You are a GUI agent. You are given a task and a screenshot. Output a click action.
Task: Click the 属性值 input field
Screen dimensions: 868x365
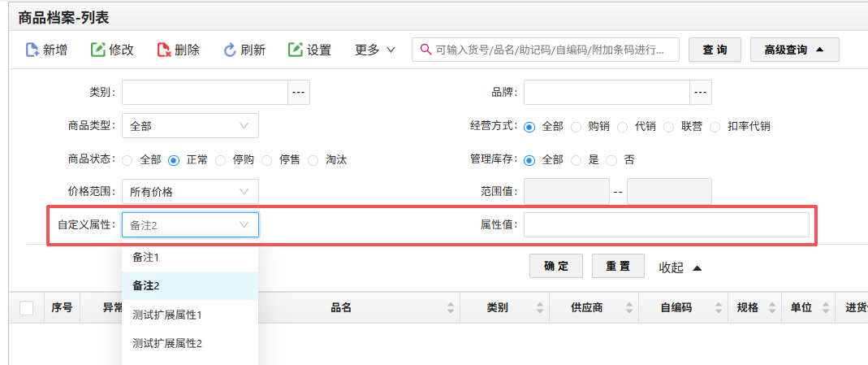click(x=666, y=225)
